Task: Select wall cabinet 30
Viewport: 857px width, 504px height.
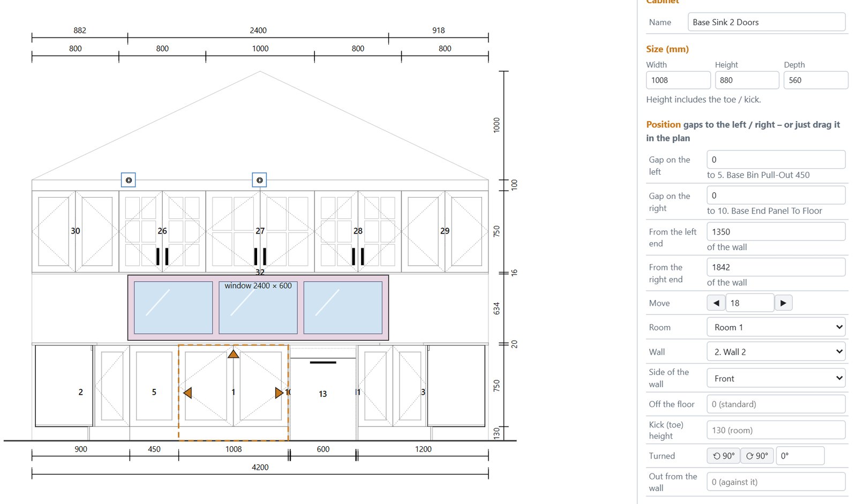Action: 75,231
